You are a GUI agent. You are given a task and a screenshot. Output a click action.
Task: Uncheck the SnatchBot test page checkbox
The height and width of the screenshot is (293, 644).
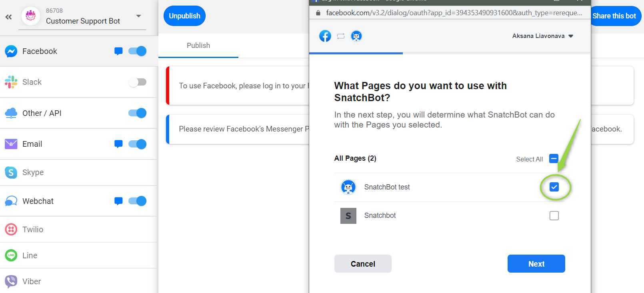tap(554, 187)
